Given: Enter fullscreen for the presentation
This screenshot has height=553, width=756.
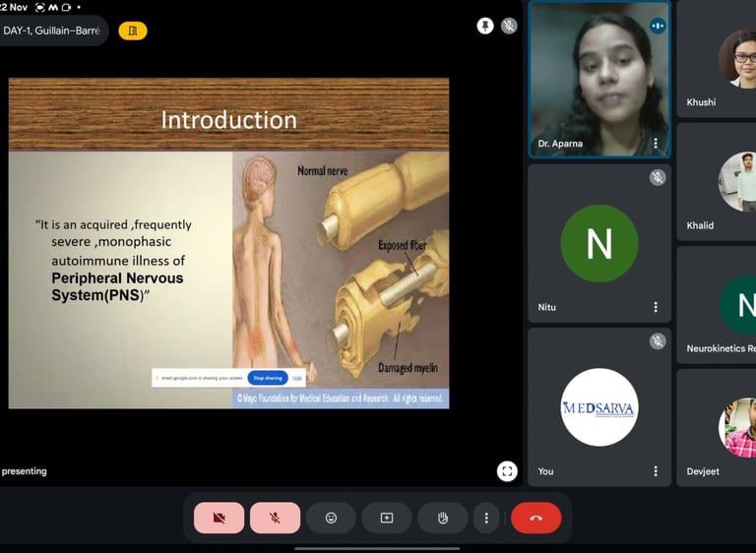Looking at the screenshot, I should (x=507, y=471).
